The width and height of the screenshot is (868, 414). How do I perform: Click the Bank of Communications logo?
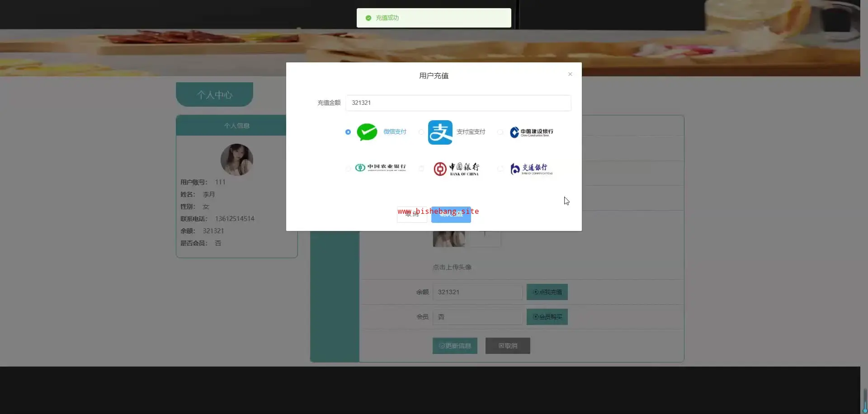[531, 169]
